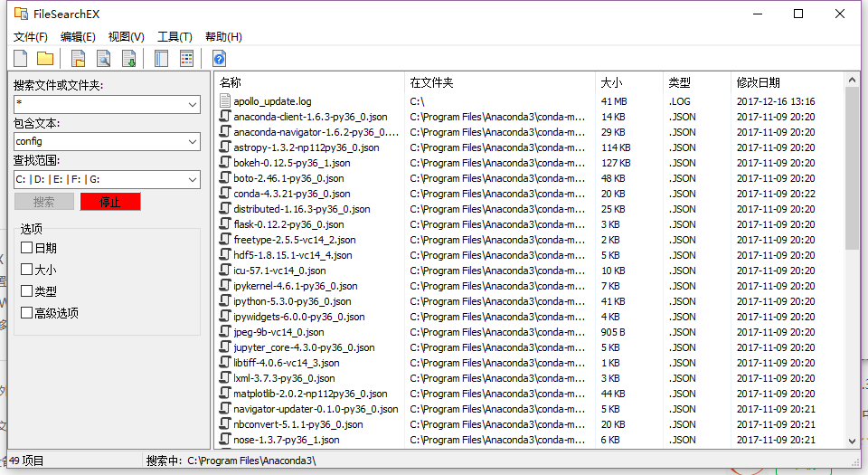Sort results by 在文件夹 column header
This screenshot has height=475, width=868.
pos(500,82)
